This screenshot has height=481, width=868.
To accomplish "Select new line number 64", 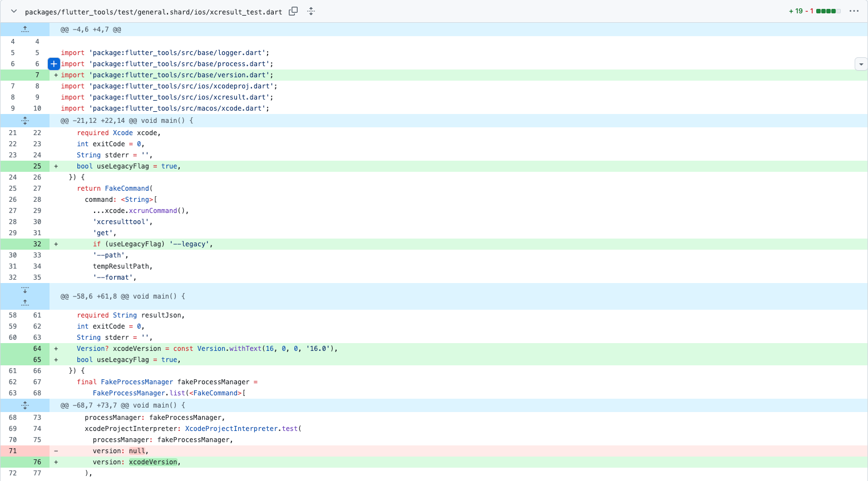I will point(37,349).
